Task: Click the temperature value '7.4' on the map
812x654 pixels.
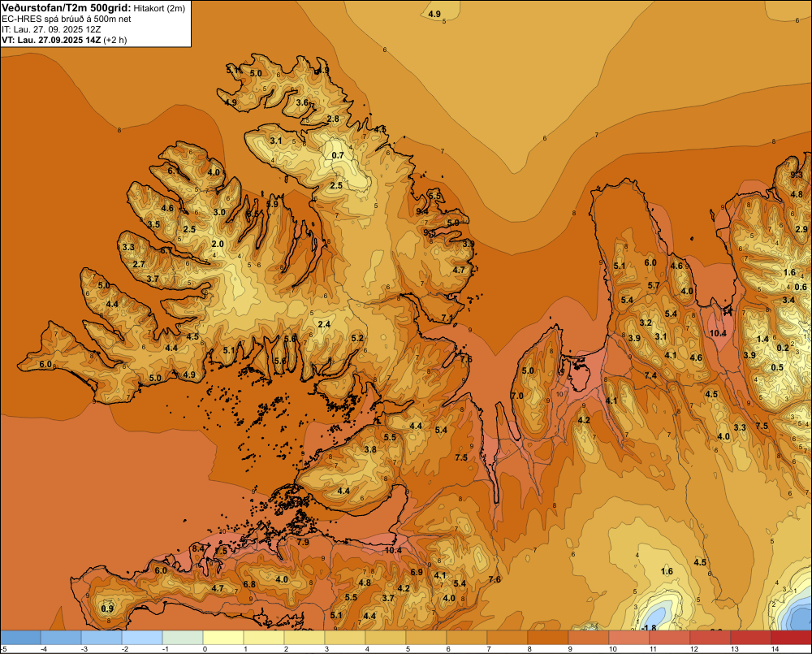Action: click(x=650, y=375)
